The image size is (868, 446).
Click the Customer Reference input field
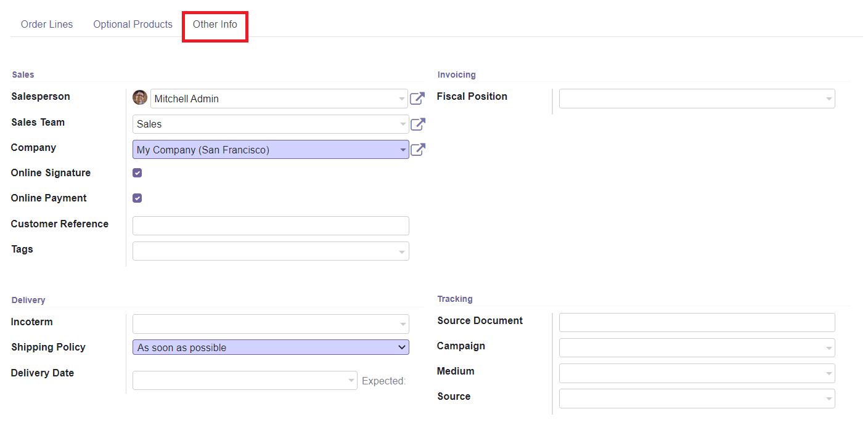pos(271,225)
